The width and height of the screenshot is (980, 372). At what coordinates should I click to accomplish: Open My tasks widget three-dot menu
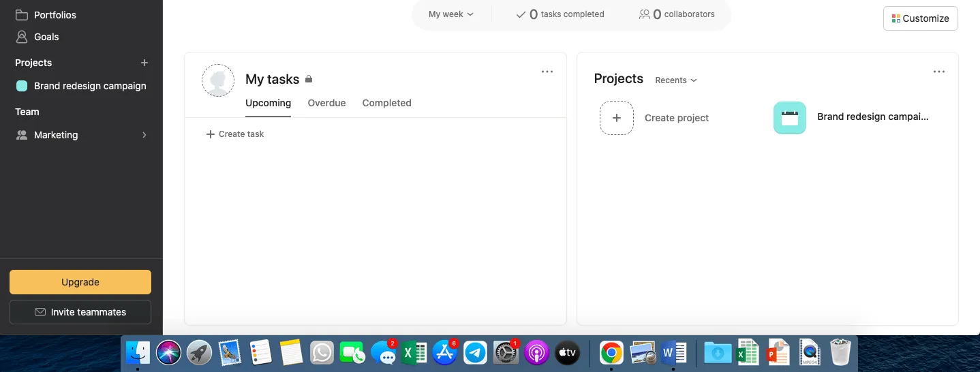[x=547, y=72]
